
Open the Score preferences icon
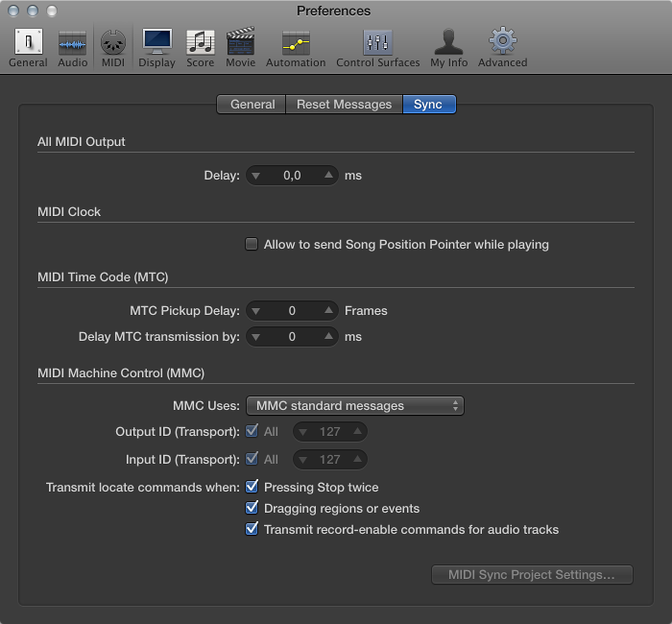(x=200, y=42)
